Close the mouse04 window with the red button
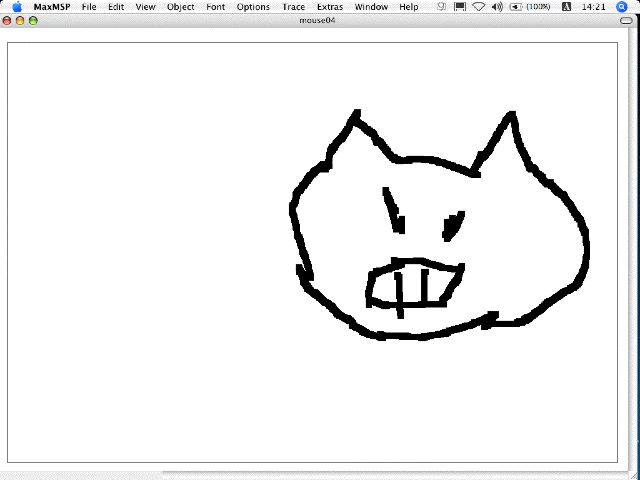Viewport: 640px width, 480px height. [x=7, y=21]
